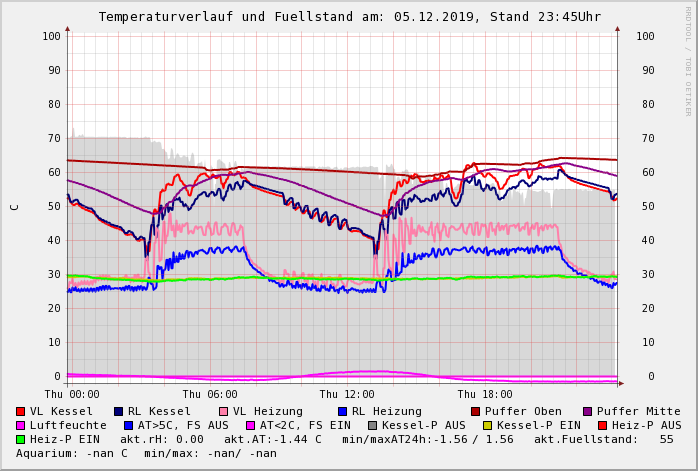Click the 'Thu 06:00' x-axis label
Viewport: 698px width, 471px height.
click(210, 394)
